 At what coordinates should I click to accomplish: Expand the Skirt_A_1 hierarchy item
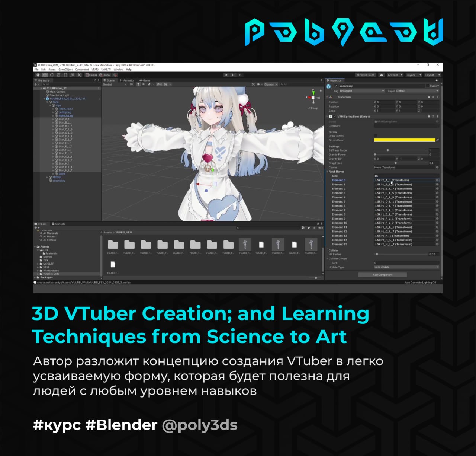pos(53,119)
